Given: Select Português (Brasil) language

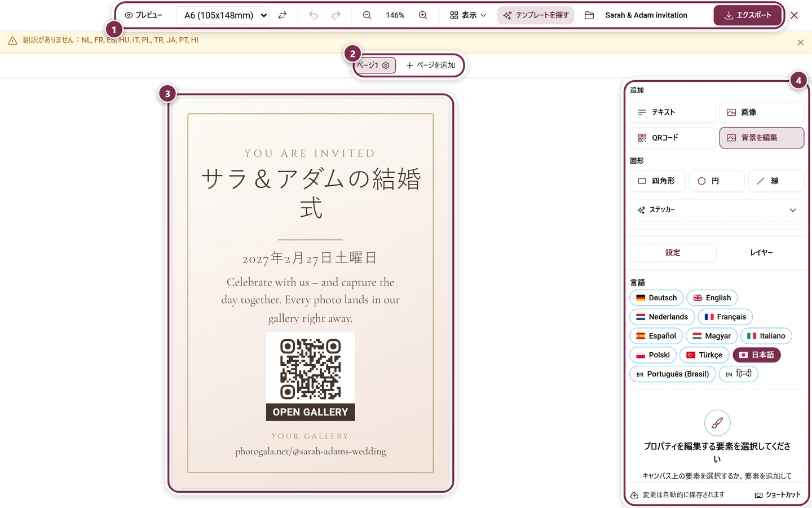Looking at the screenshot, I should (x=673, y=374).
